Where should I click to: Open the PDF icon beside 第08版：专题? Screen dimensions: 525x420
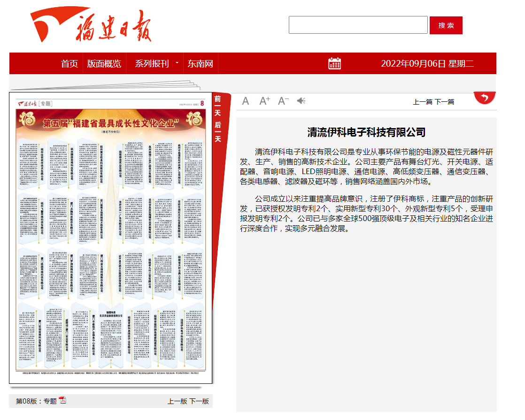pos(62,400)
